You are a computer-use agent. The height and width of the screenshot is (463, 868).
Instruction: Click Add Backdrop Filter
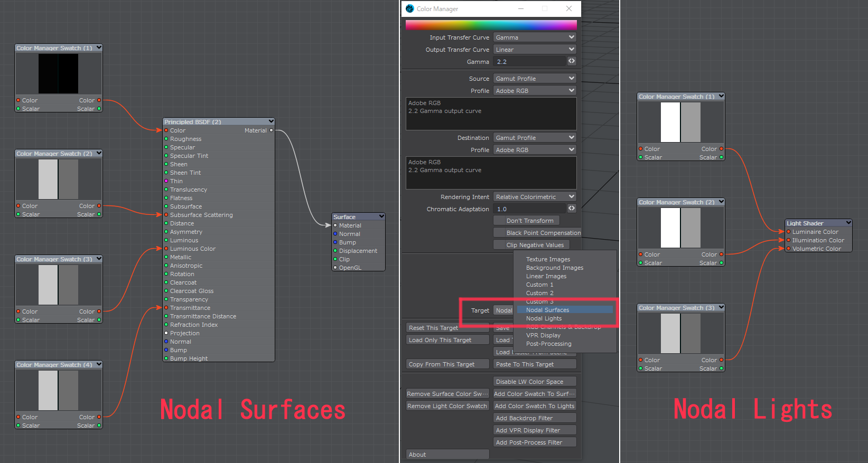pyautogui.click(x=535, y=418)
